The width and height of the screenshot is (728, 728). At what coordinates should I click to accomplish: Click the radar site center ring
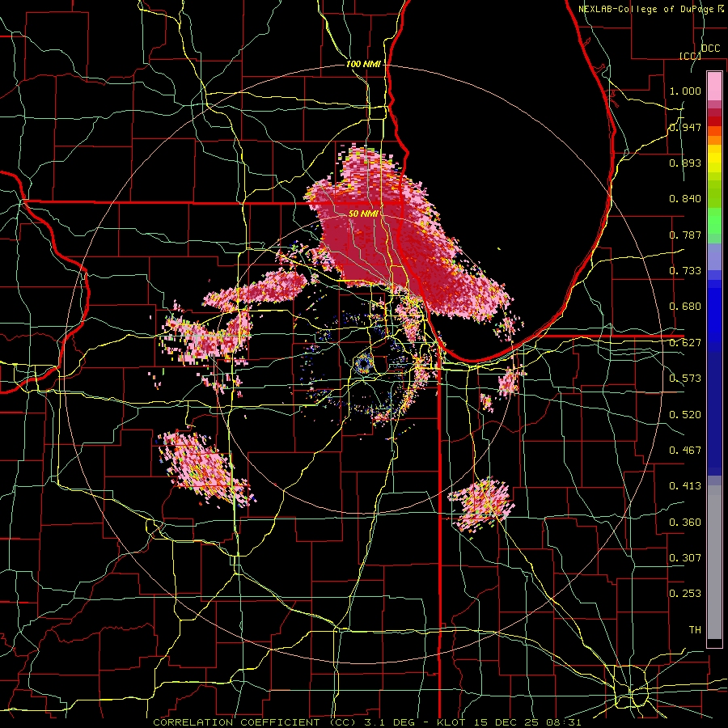tap(363, 363)
